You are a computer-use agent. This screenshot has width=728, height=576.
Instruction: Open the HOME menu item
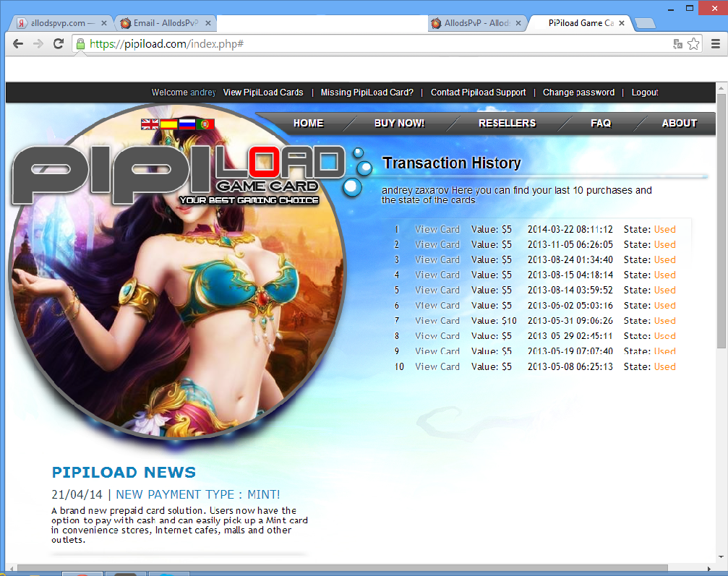click(x=308, y=123)
